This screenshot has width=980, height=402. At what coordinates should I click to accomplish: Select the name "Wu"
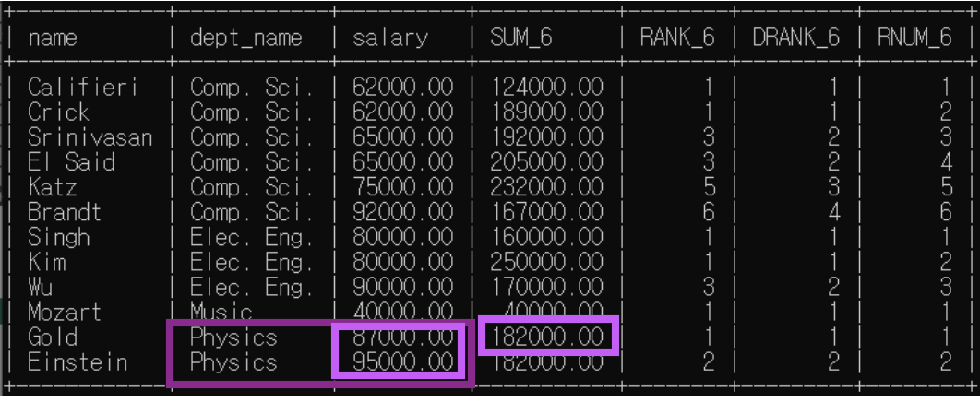(40, 287)
